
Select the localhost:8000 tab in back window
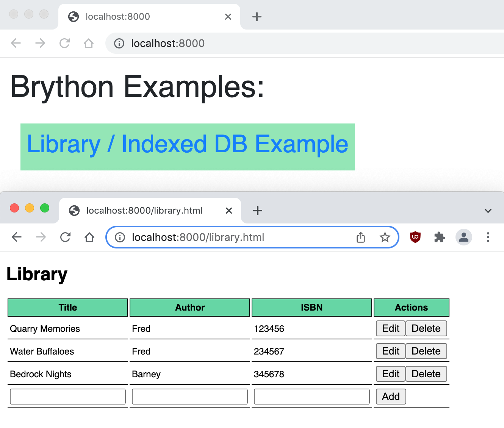tap(149, 17)
